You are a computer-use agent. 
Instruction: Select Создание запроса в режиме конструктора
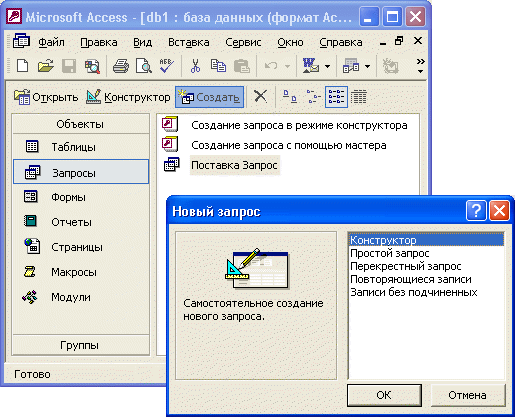(x=285, y=125)
